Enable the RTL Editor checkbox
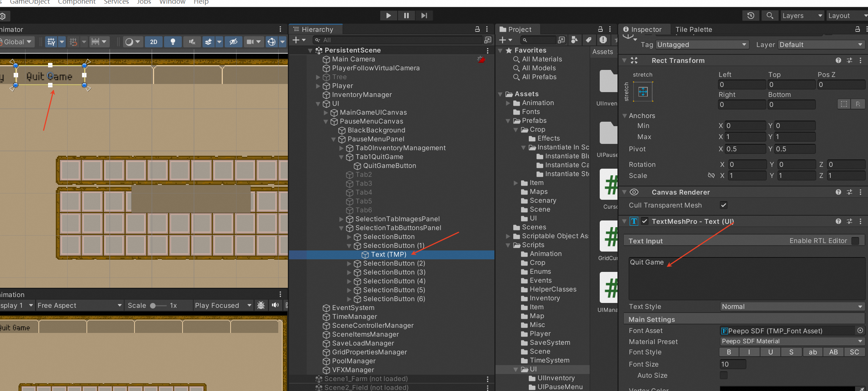 [855, 241]
